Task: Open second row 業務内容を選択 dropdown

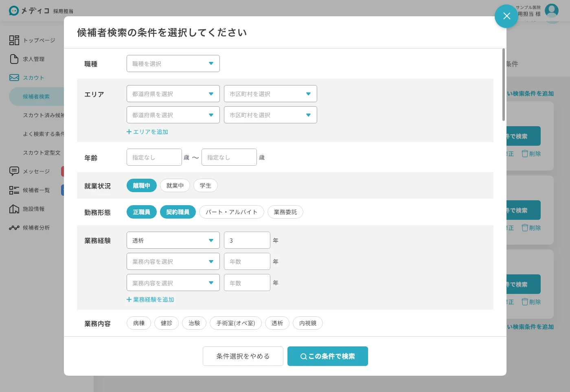Action: (x=173, y=261)
